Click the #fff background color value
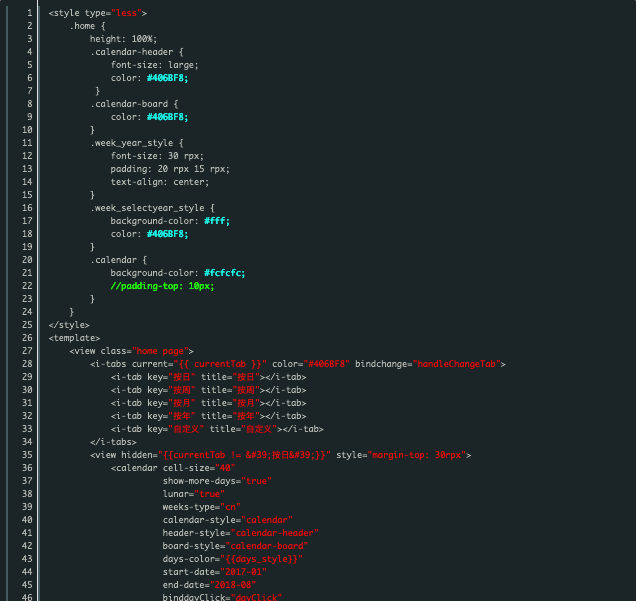Image resolution: width=636 pixels, height=601 pixels. tap(217, 221)
